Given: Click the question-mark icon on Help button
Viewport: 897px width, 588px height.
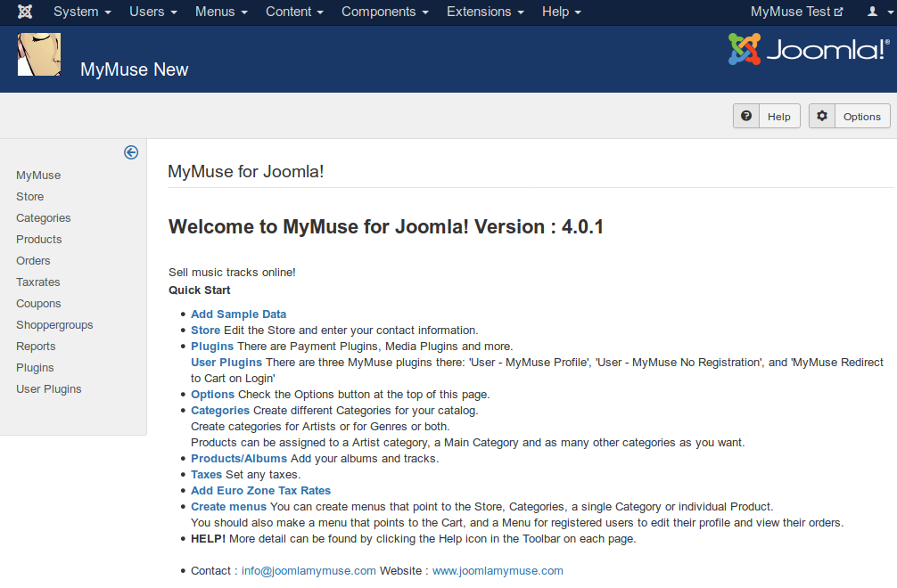Looking at the screenshot, I should 745,116.
